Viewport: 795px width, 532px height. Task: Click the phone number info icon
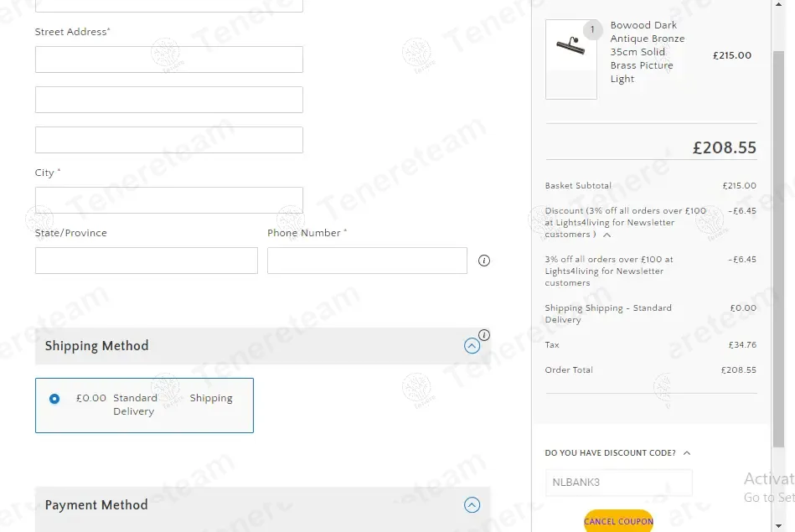click(483, 261)
